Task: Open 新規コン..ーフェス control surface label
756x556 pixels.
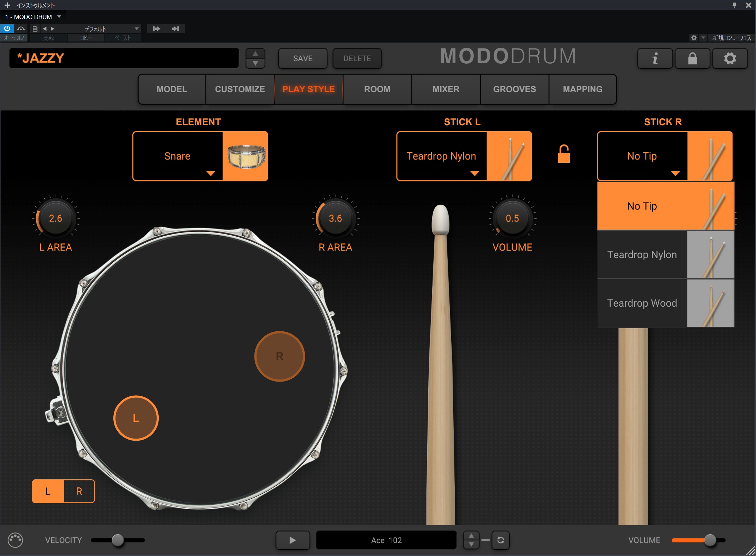Action: (x=732, y=38)
